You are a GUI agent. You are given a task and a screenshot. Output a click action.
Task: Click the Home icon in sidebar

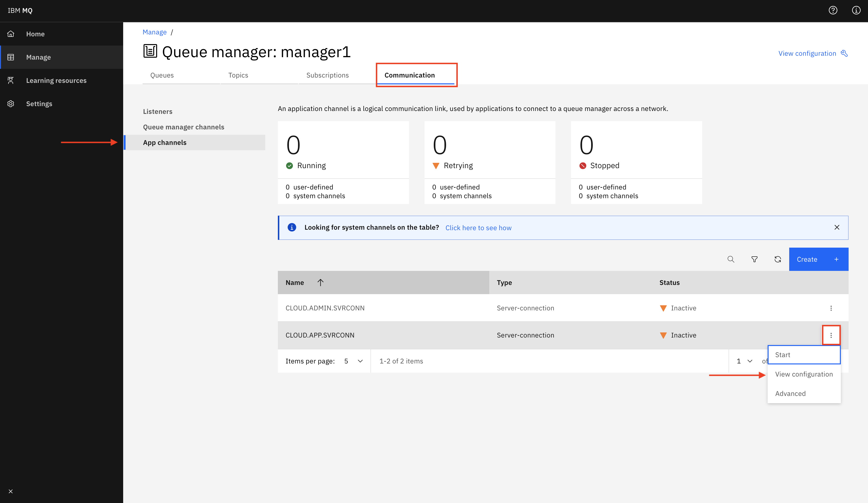pos(11,34)
